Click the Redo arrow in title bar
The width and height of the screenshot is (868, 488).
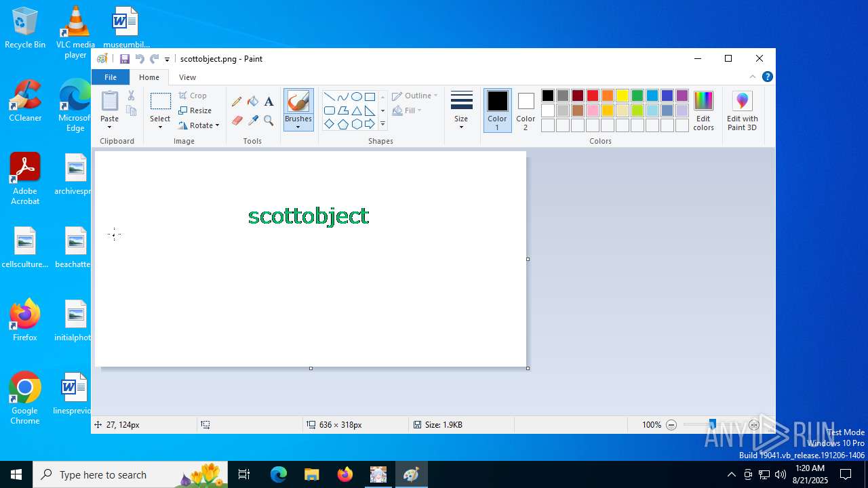pyautogui.click(x=155, y=59)
